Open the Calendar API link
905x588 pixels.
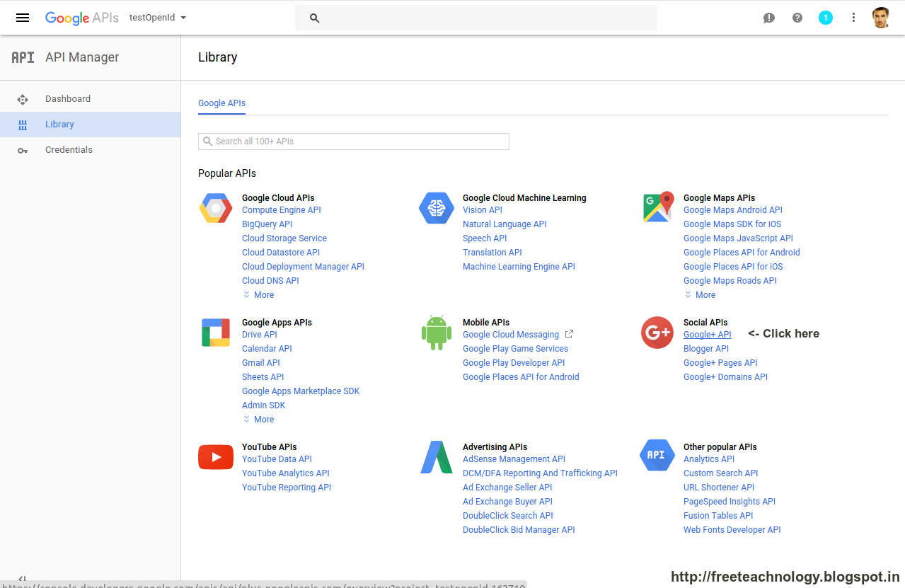pyautogui.click(x=267, y=349)
